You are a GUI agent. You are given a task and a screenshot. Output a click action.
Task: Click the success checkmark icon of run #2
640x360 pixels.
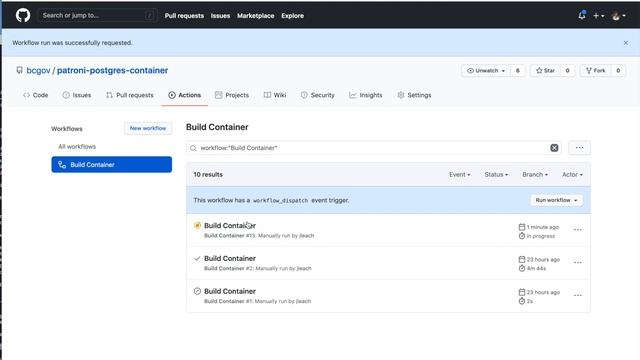pyautogui.click(x=197, y=258)
